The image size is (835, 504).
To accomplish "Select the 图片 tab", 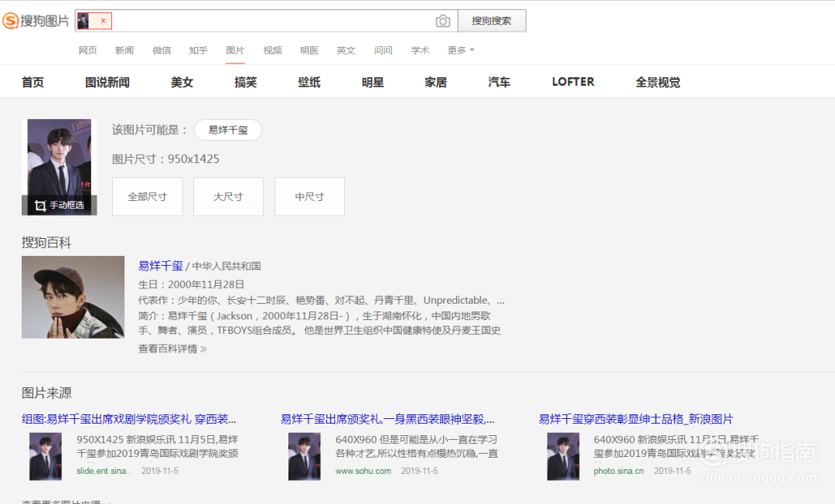I will (x=235, y=50).
